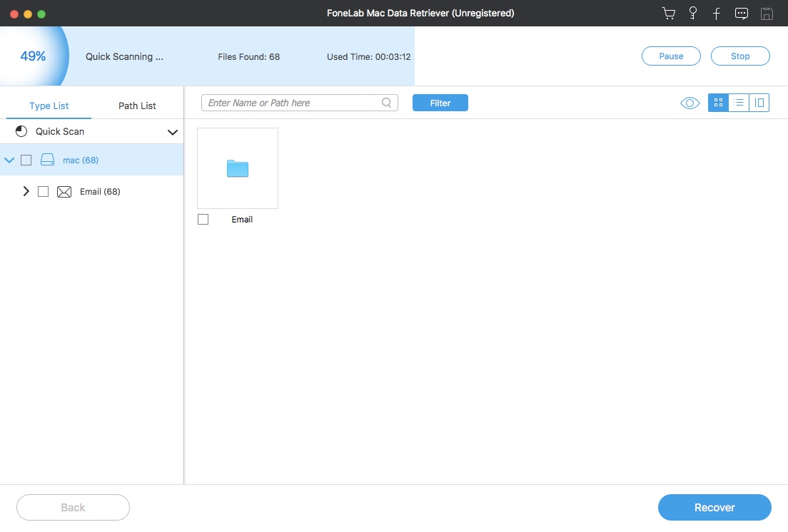Click the Quick Scan header label
This screenshot has height=532, width=788.
point(60,131)
